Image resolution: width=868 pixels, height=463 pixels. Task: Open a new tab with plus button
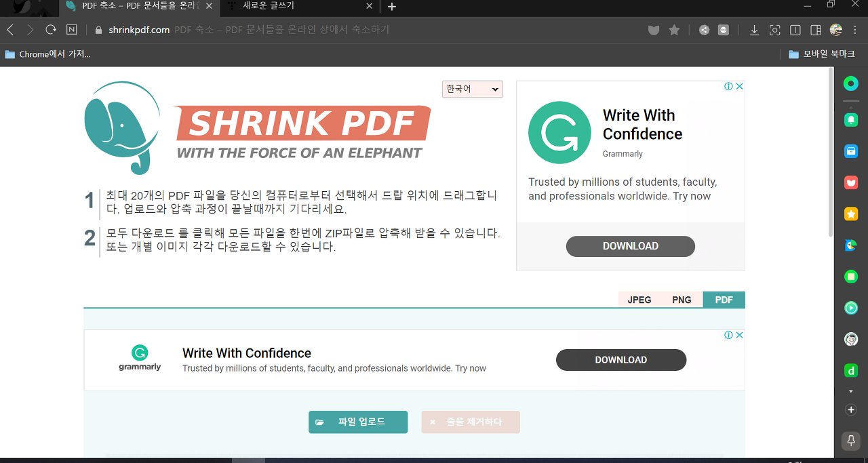tap(391, 6)
